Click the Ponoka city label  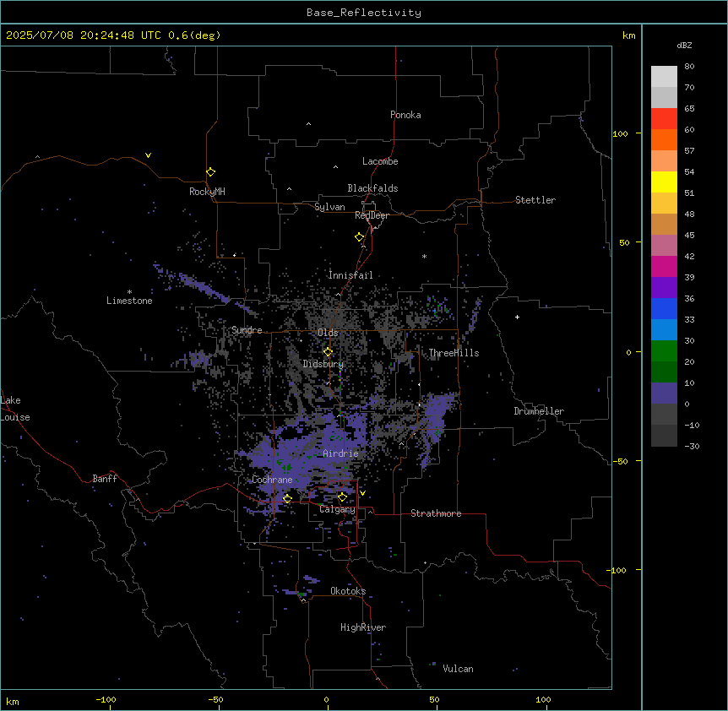405,115
